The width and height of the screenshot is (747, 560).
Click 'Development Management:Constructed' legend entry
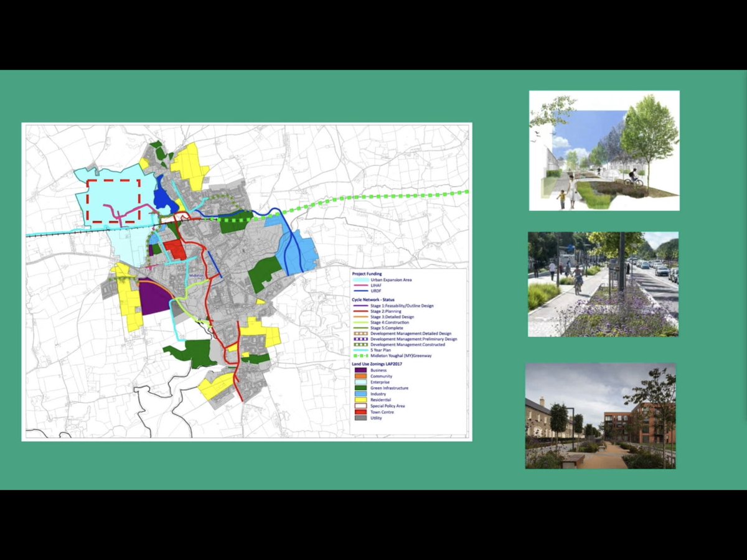(x=408, y=345)
